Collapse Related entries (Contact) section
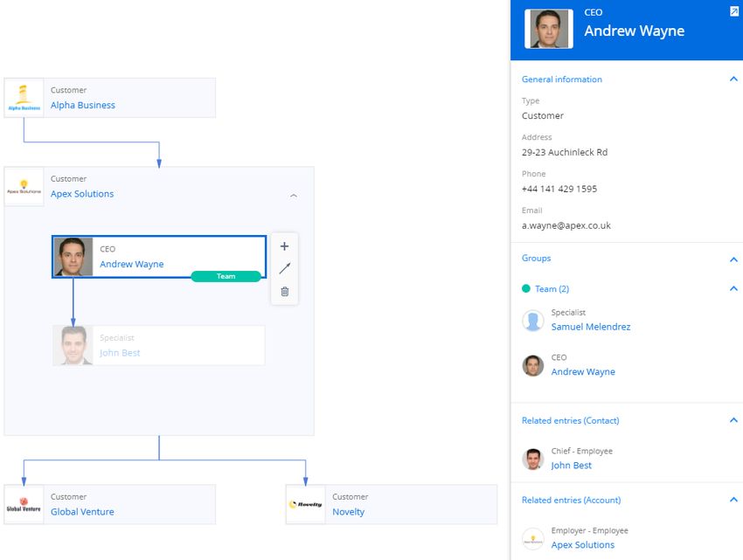The height and width of the screenshot is (560, 743). pyautogui.click(x=733, y=419)
